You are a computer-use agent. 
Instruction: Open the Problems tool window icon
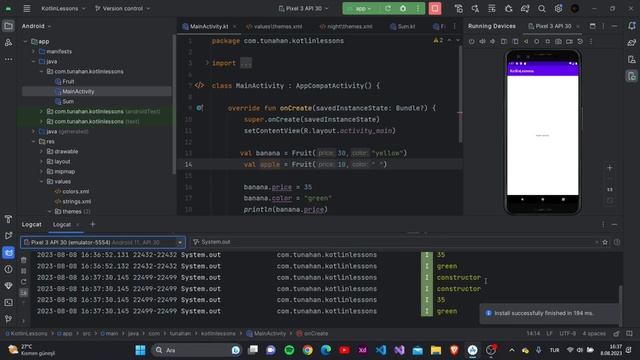[x=8, y=269]
